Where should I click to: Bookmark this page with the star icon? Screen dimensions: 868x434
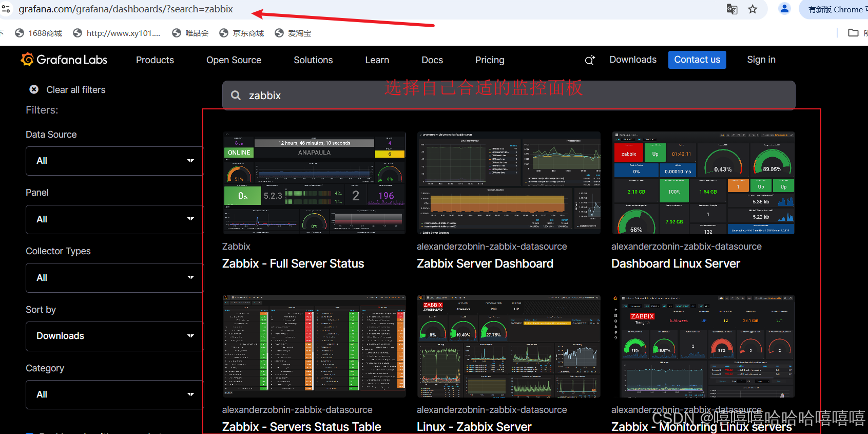point(753,9)
